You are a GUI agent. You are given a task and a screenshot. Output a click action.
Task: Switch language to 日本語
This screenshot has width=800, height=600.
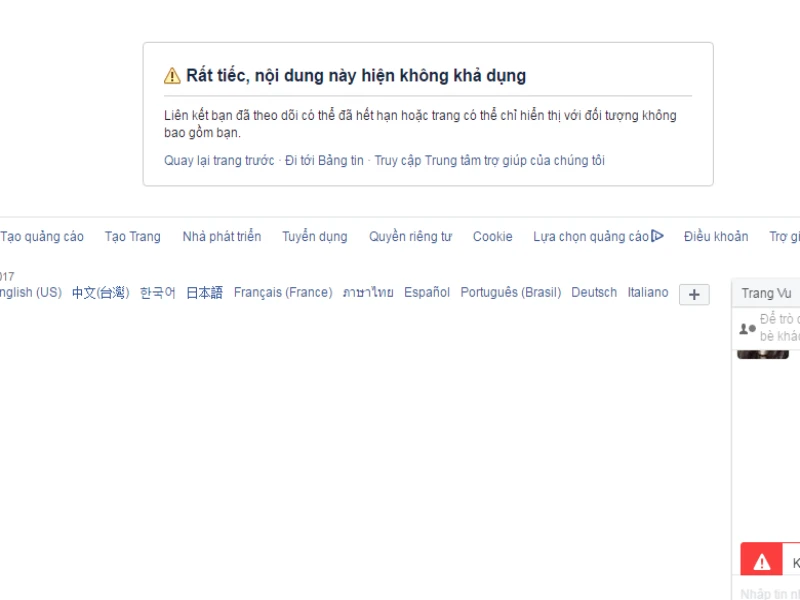point(205,292)
